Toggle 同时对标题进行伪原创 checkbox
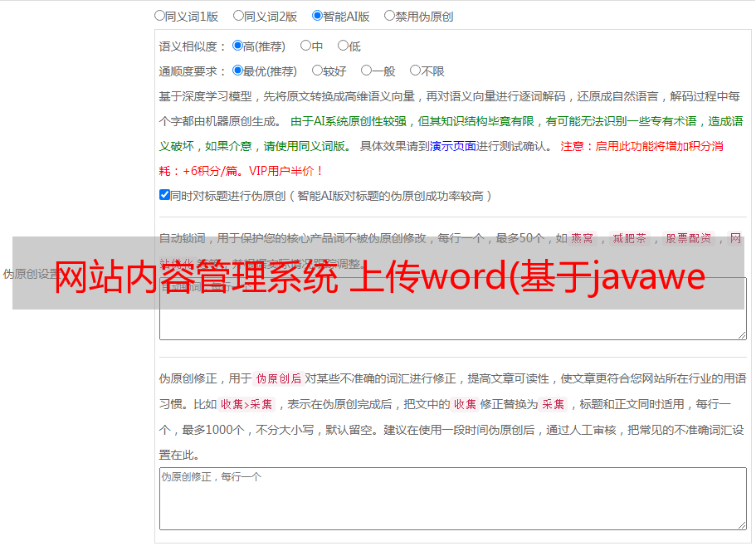Viewport: 756px width, 546px height. 164,195
